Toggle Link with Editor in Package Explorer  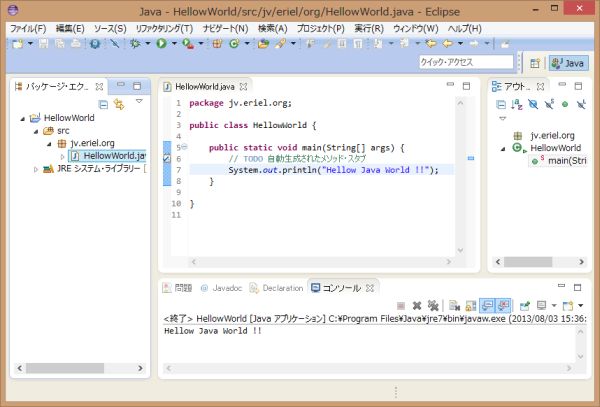point(119,104)
